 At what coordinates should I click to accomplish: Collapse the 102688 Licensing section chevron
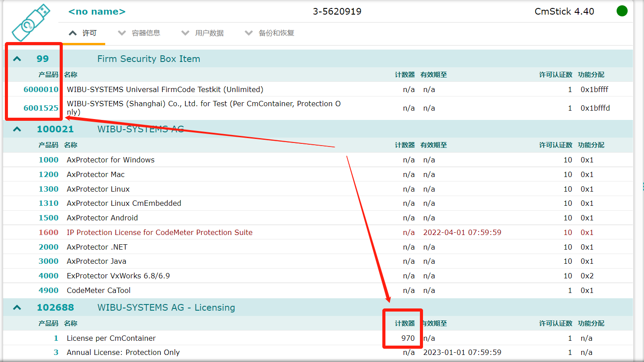[17, 308]
